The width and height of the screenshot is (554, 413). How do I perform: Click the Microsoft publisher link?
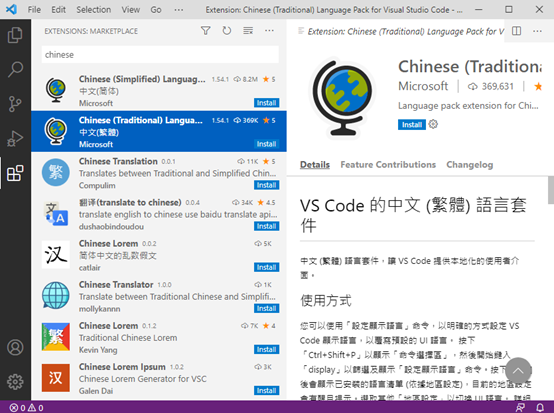[423, 86]
